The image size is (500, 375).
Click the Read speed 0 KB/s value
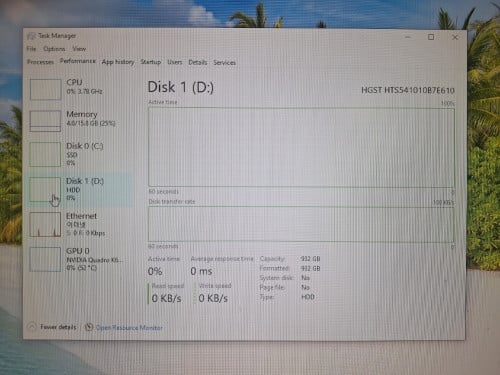167,298
